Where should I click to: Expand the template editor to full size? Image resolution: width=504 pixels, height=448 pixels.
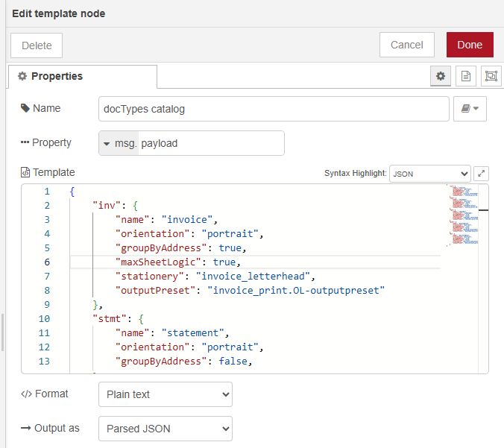point(482,173)
